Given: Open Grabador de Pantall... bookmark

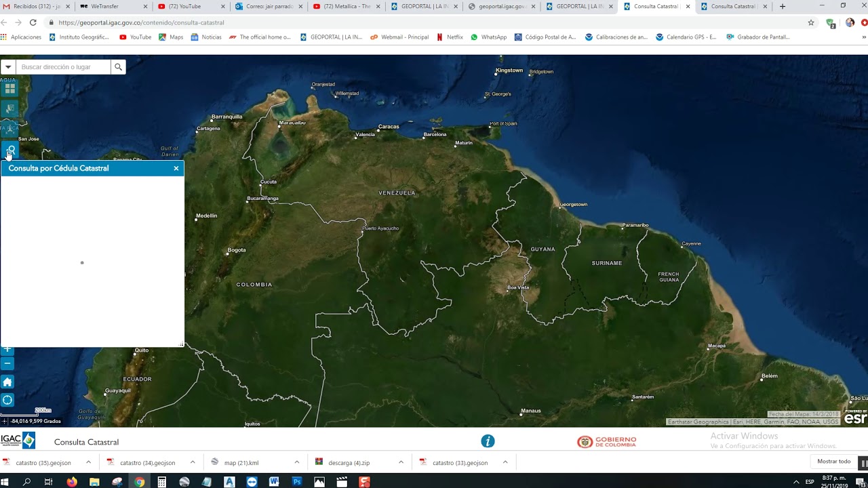Looking at the screenshot, I should 758,37.
